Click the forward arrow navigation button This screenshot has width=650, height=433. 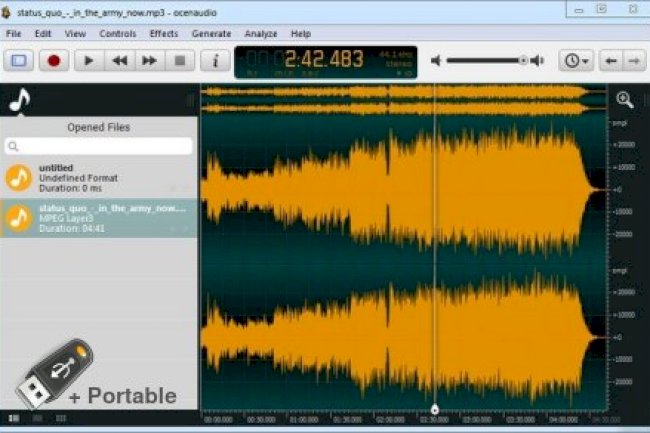point(633,61)
